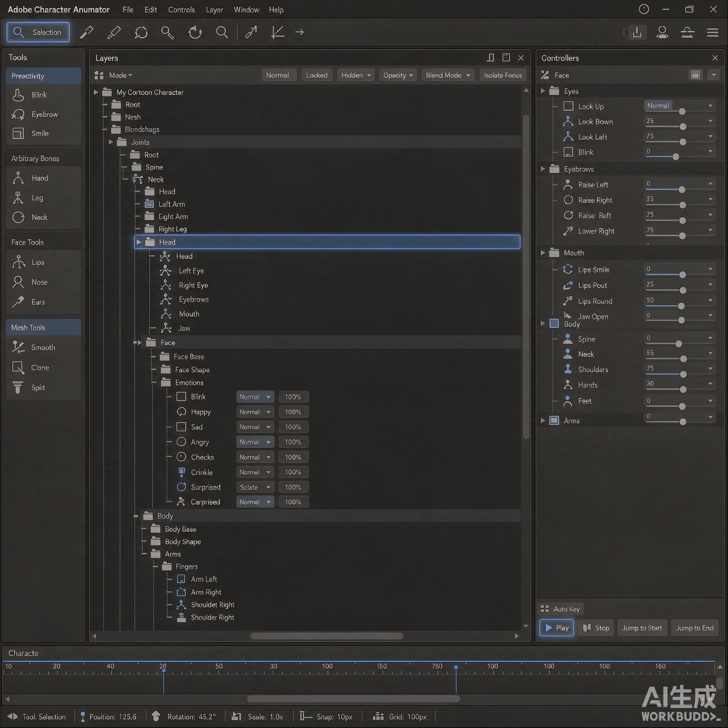Toggle the Raise Right circle control
Viewport: 728px width, 728px height.
(x=568, y=200)
